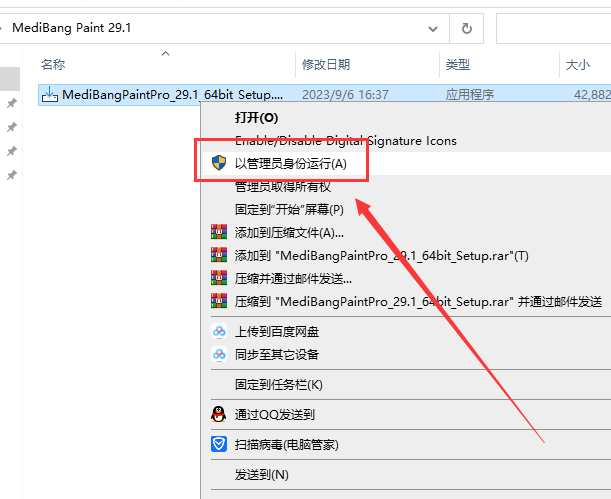The height and width of the screenshot is (499, 611).
Task: Click the search box next to refresh
Action: (553, 28)
